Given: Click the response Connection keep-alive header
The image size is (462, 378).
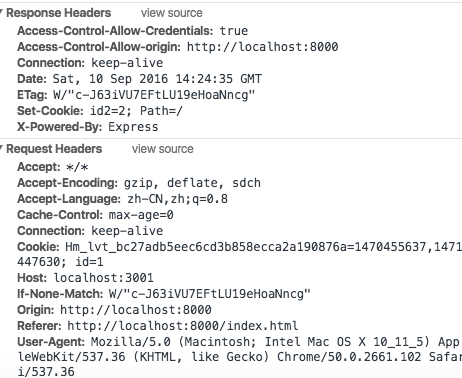Looking at the screenshot, I should coord(90,63).
